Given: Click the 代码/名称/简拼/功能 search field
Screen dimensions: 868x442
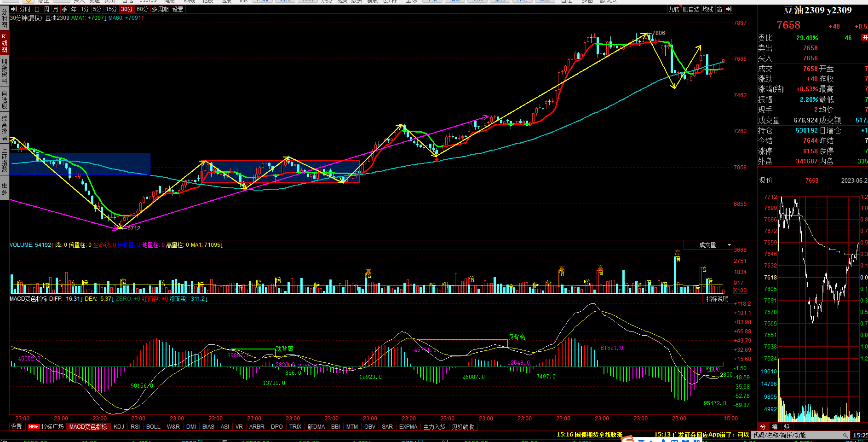Looking at the screenshot, I should 800,435.
